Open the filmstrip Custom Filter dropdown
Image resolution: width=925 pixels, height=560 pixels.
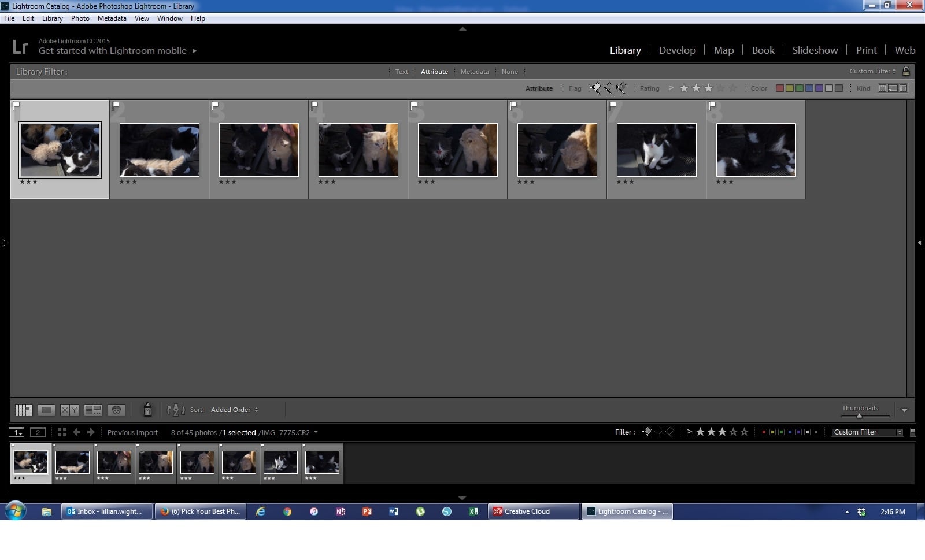pyautogui.click(x=867, y=432)
